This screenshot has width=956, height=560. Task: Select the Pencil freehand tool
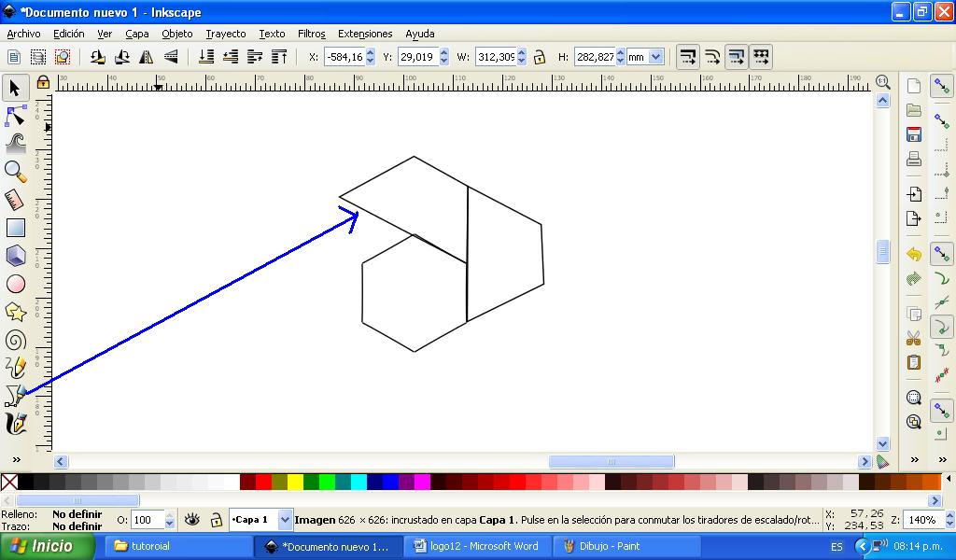[15, 368]
